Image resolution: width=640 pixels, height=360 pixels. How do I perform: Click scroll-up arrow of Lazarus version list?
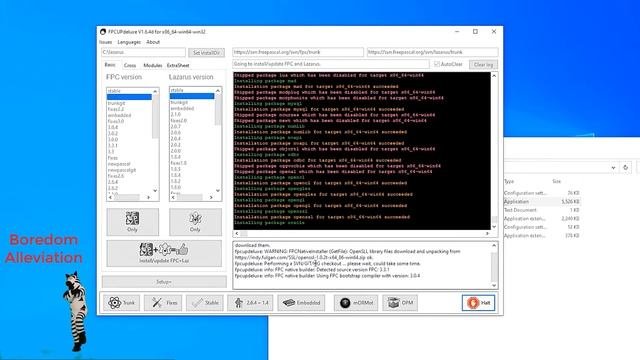[218, 91]
